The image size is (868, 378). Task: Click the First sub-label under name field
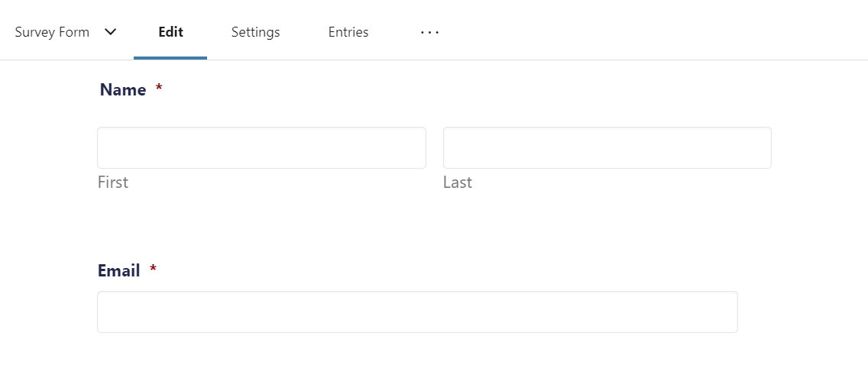pyautogui.click(x=113, y=182)
